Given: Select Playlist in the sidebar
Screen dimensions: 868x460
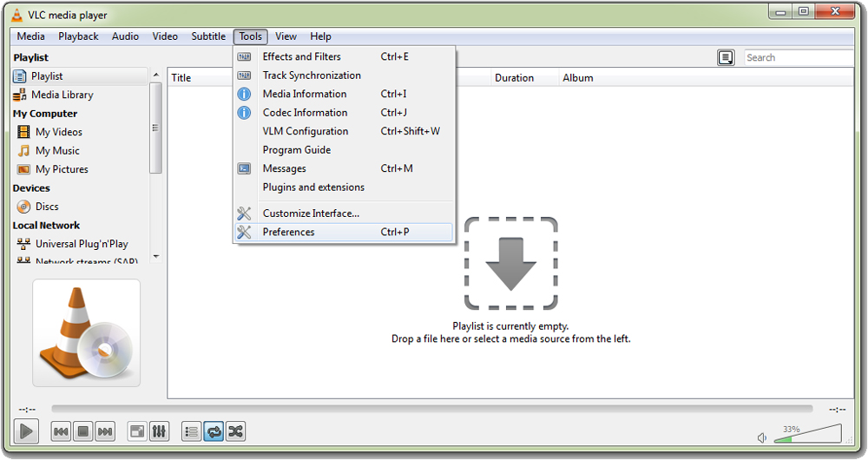Looking at the screenshot, I should pyautogui.click(x=80, y=76).
